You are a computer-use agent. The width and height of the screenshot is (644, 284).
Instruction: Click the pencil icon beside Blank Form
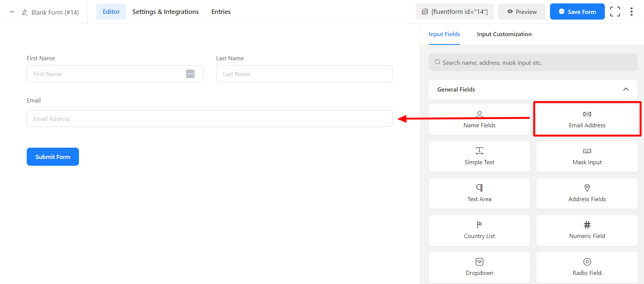tap(25, 12)
